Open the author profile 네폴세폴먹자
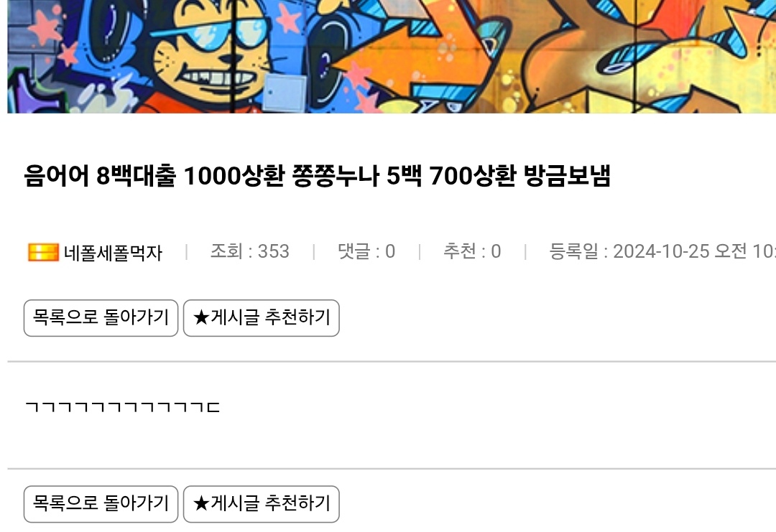Image resolution: width=776 pixels, height=532 pixels. [x=113, y=253]
